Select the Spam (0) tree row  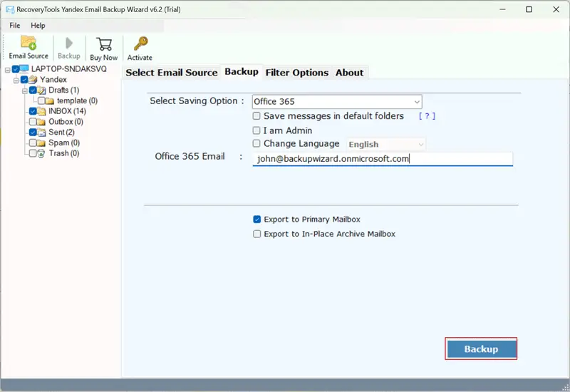point(64,143)
